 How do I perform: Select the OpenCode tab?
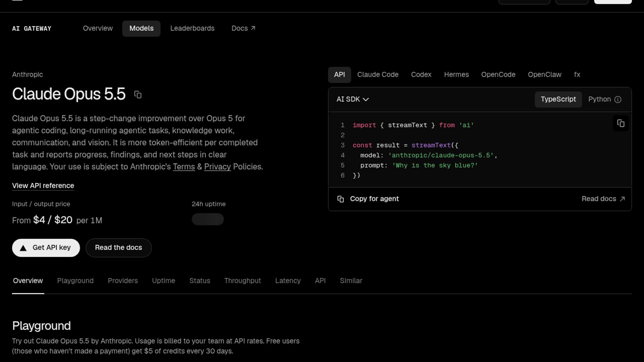(x=498, y=75)
